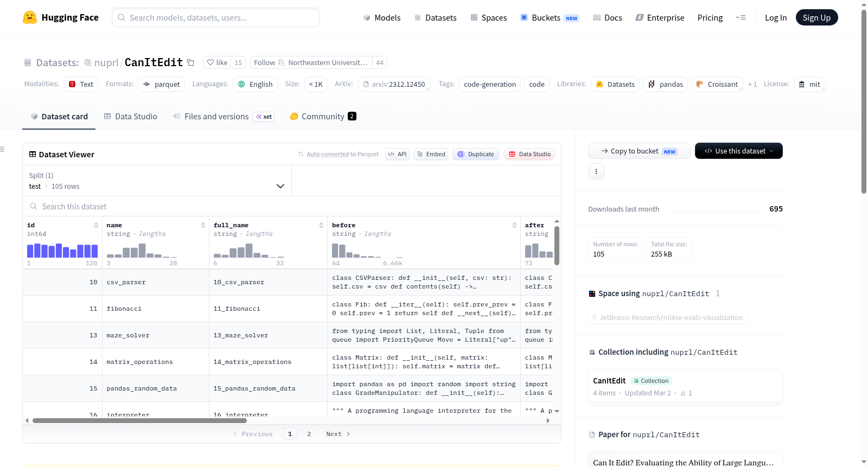Click the id column histogram bars
Viewport: 868px width, 467px height.
coord(62,250)
